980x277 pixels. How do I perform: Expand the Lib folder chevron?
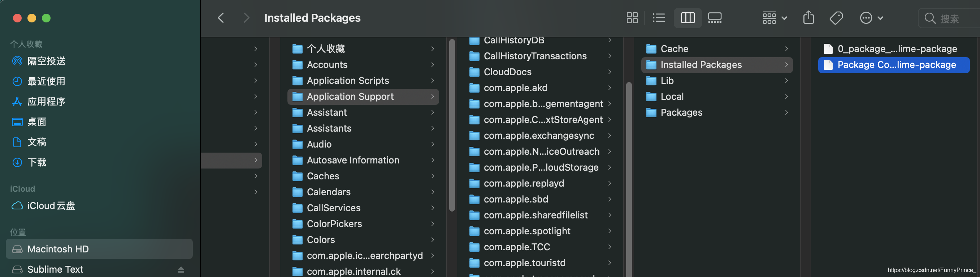tap(786, 80)
